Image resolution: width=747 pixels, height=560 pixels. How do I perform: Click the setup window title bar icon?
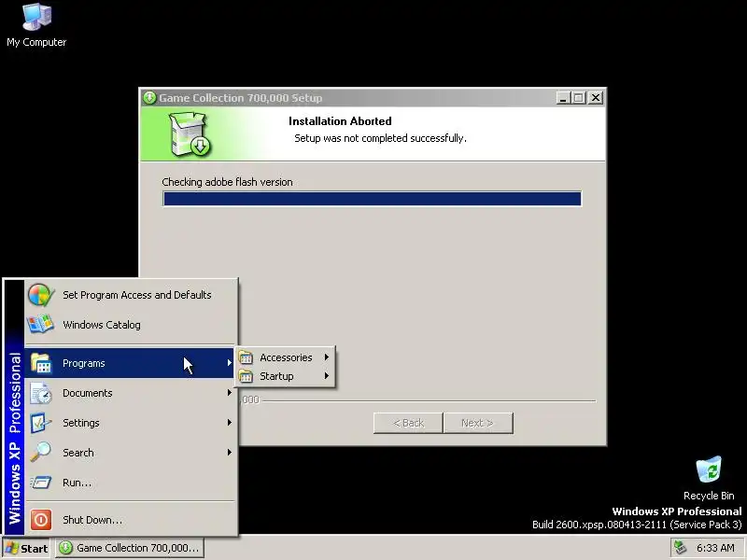tap(149, 98)
